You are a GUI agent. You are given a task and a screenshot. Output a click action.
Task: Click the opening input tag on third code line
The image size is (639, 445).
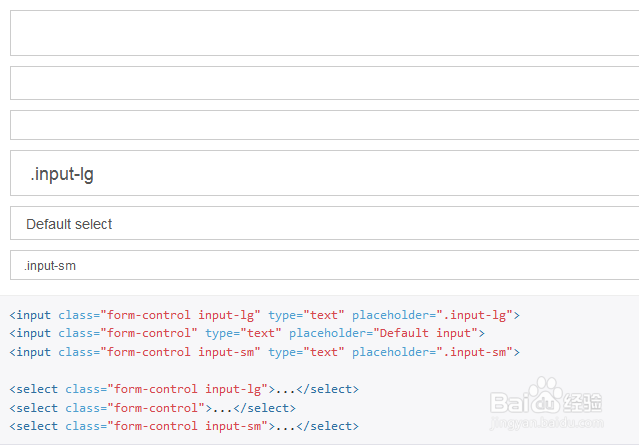point(30,352)
